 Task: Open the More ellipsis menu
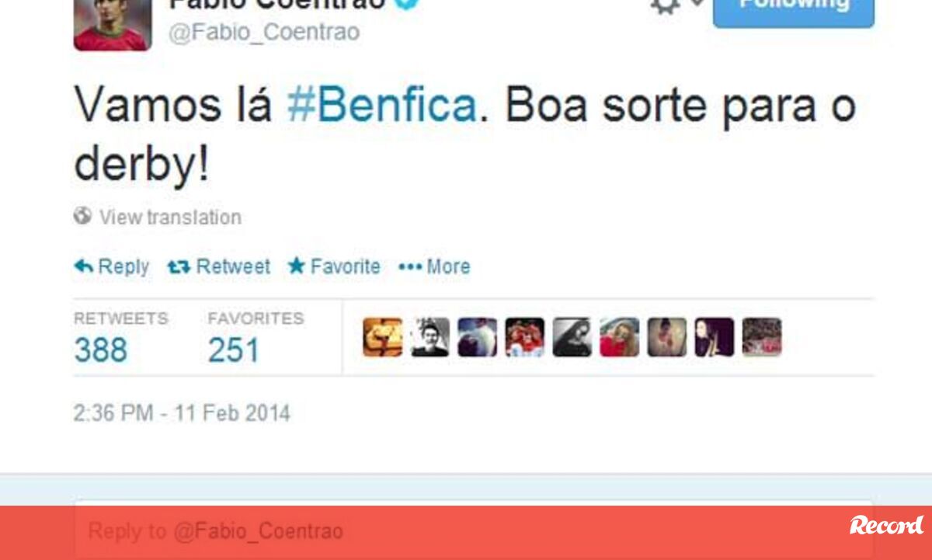(x=434, y=266)
